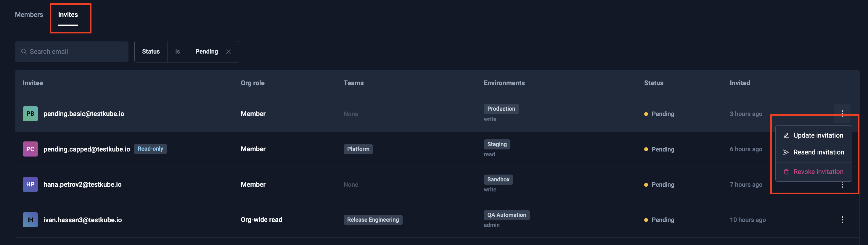Open actions menu for ivan.hassan3@testkube.io

[842, 220]
